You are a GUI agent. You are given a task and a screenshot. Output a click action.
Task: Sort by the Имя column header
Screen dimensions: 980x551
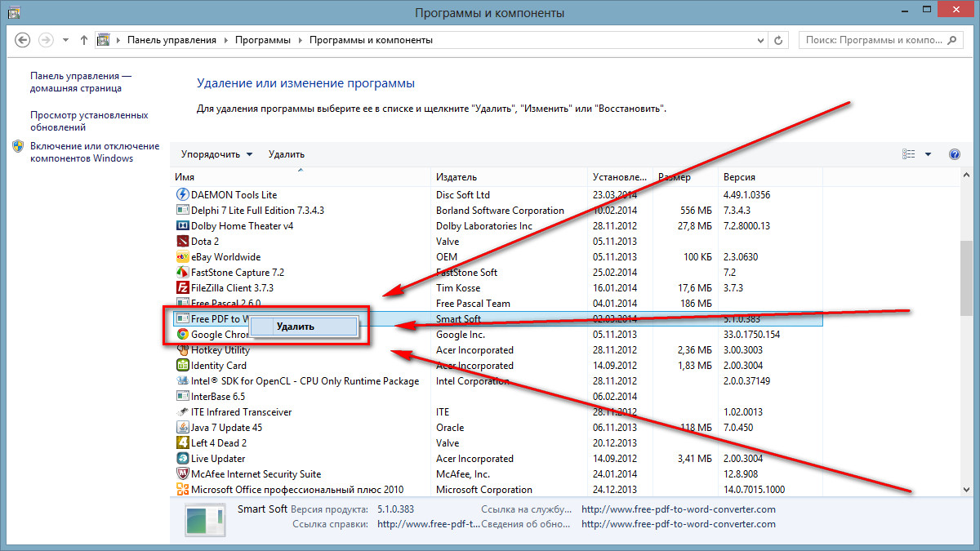[x=301, y=177]
